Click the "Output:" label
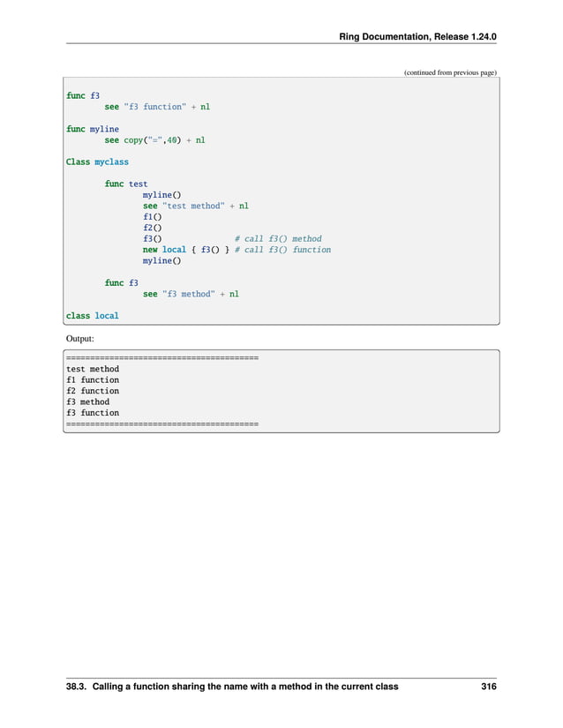Screen dimensions: 563x728 79,339
